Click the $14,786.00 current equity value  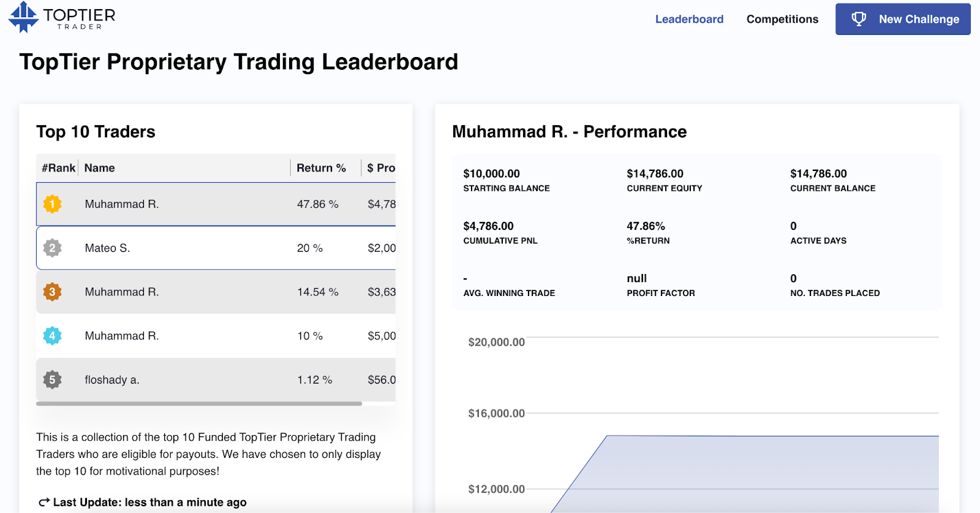(655, 173)
